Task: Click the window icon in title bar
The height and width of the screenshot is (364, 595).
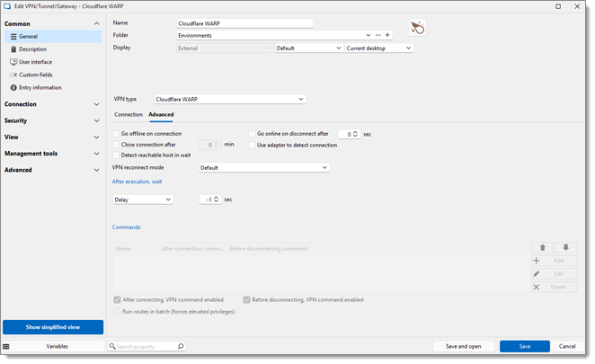Action: pyautogui.click(x=7, y=6)
